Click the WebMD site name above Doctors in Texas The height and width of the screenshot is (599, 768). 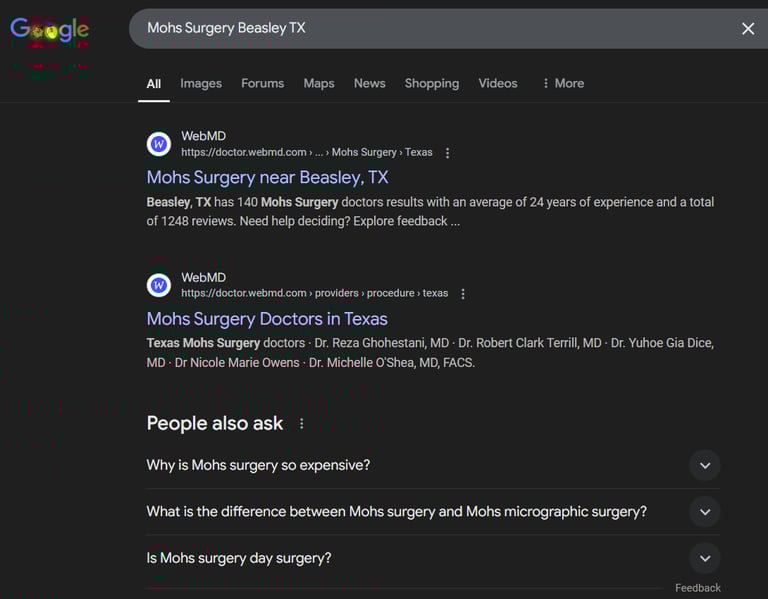click(x=203, y=277)
